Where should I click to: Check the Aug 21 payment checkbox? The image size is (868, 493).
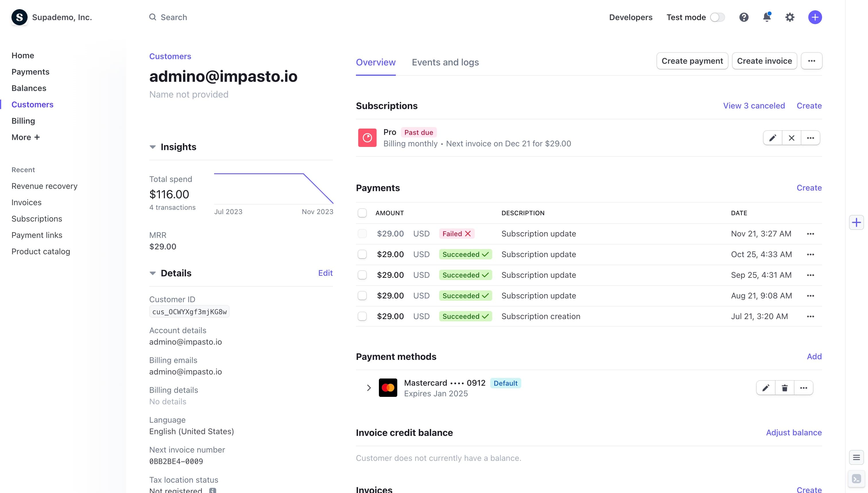coord(362,296)
